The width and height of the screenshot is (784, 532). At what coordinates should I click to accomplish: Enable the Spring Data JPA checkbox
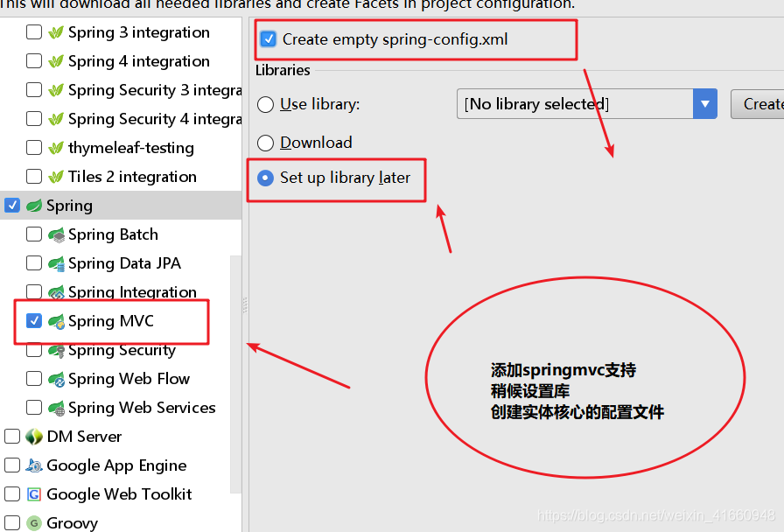click(x=34, y=263)
